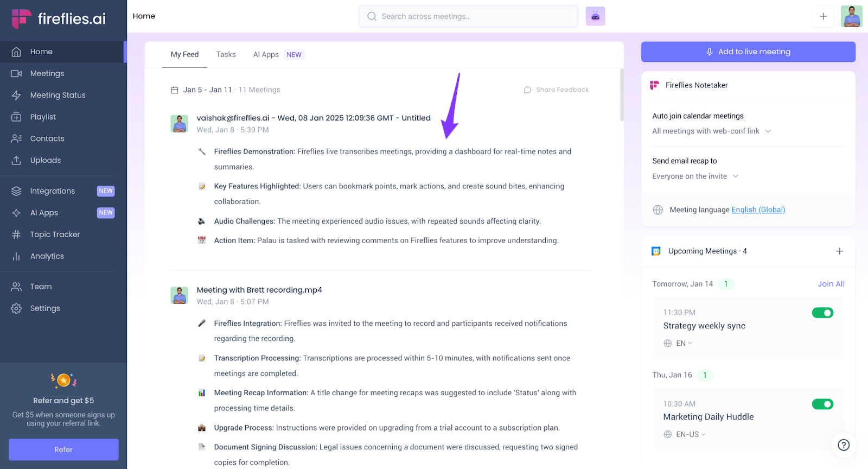Click Add to live meeting button
Screen dimensions: 868x469
coord(748,52)
